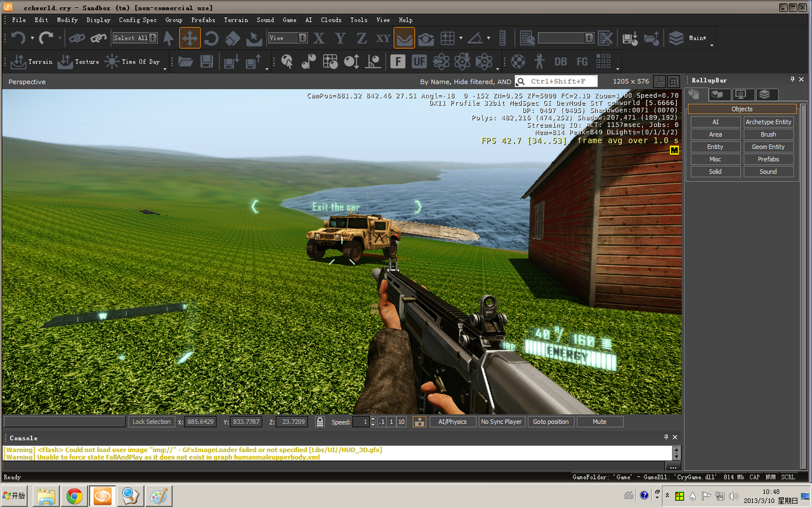
Task: Click the character figure editor icon
Action: coord(539,62)
